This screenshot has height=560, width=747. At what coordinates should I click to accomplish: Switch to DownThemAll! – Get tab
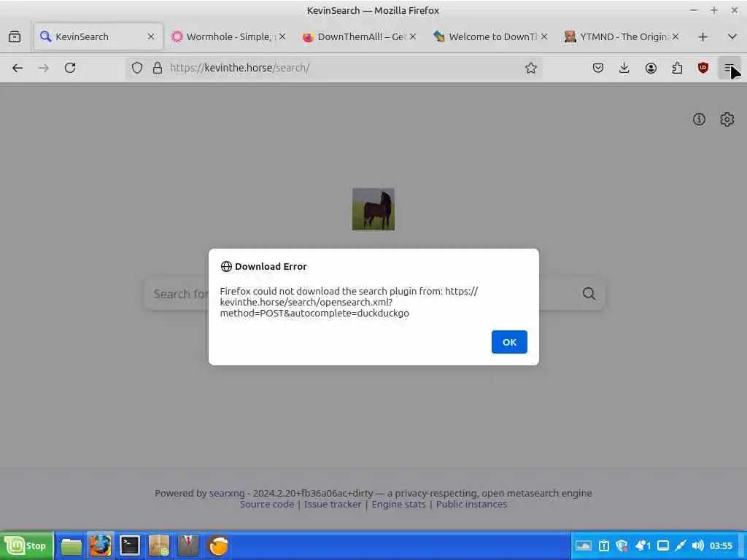(x=359, y=36)
